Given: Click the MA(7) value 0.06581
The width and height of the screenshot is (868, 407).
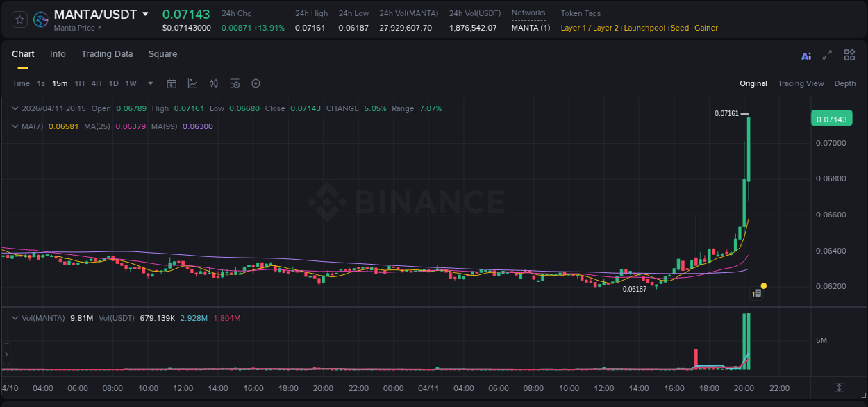Looking at the screenshot, I should [62, 126].
